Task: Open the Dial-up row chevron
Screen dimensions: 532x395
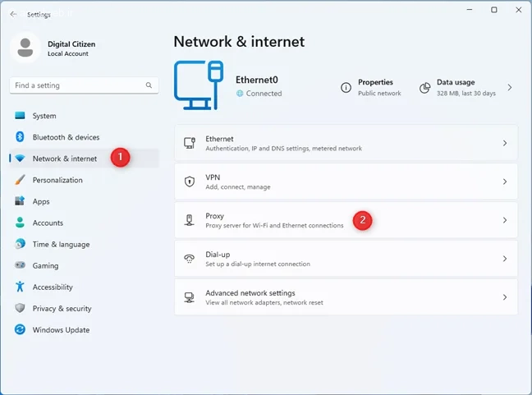Action: tap(504, 259)
